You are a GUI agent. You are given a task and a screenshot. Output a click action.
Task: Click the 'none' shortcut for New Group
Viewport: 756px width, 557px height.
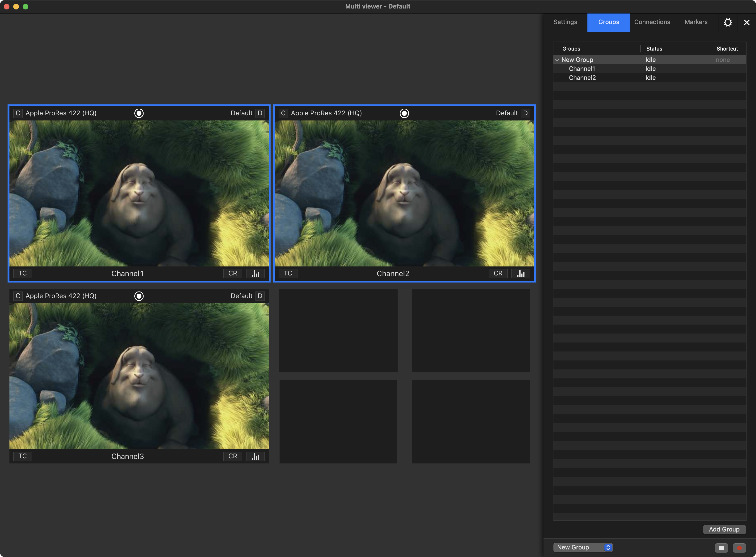click(723, 60)
